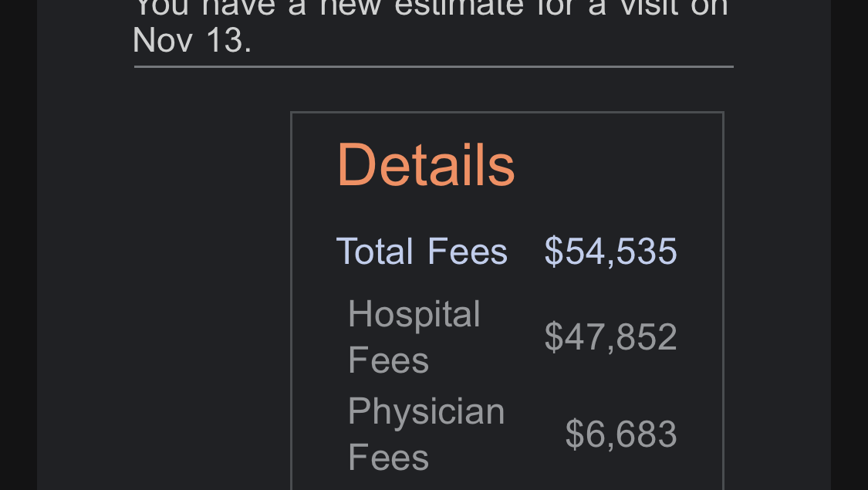Click the word Fees below Hospital
868x490 pixels.
pos(389,360)
